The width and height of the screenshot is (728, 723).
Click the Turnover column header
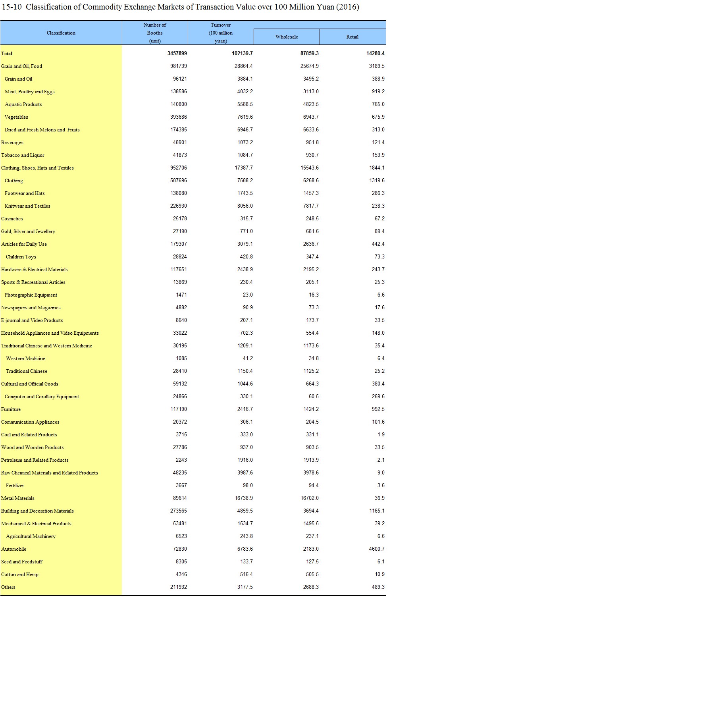coord(221,33)
